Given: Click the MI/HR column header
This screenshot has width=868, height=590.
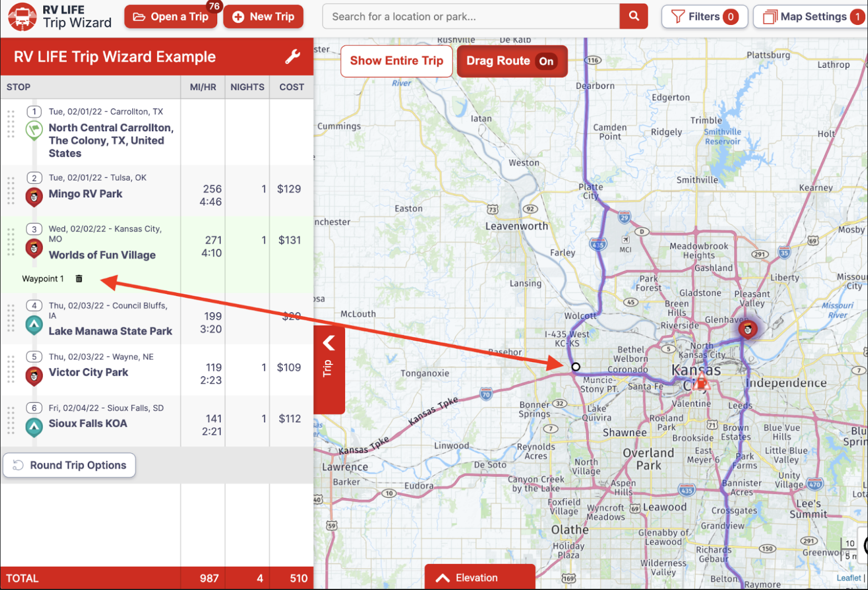Looking at the screenshot, I should coord(203,87).
